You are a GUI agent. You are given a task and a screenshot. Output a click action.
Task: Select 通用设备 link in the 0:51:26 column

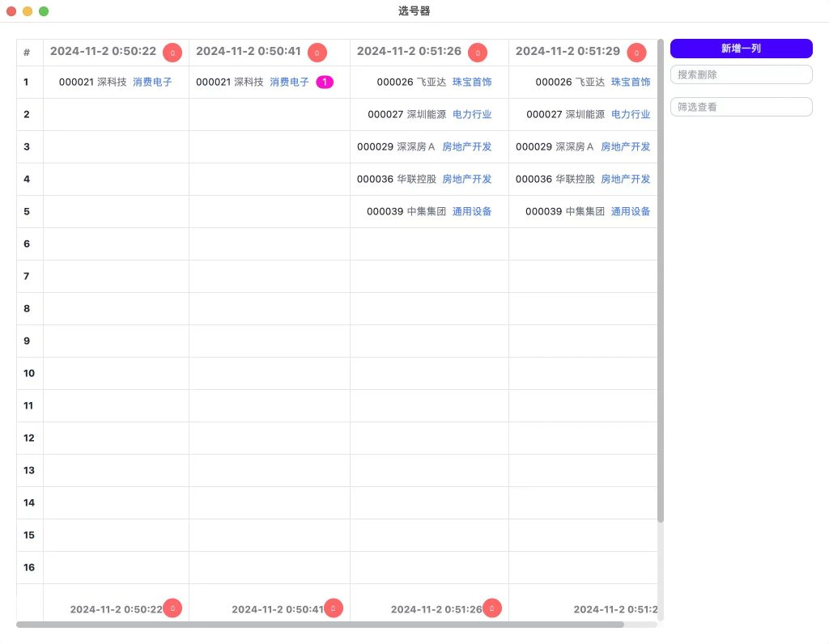coord(472,211)
